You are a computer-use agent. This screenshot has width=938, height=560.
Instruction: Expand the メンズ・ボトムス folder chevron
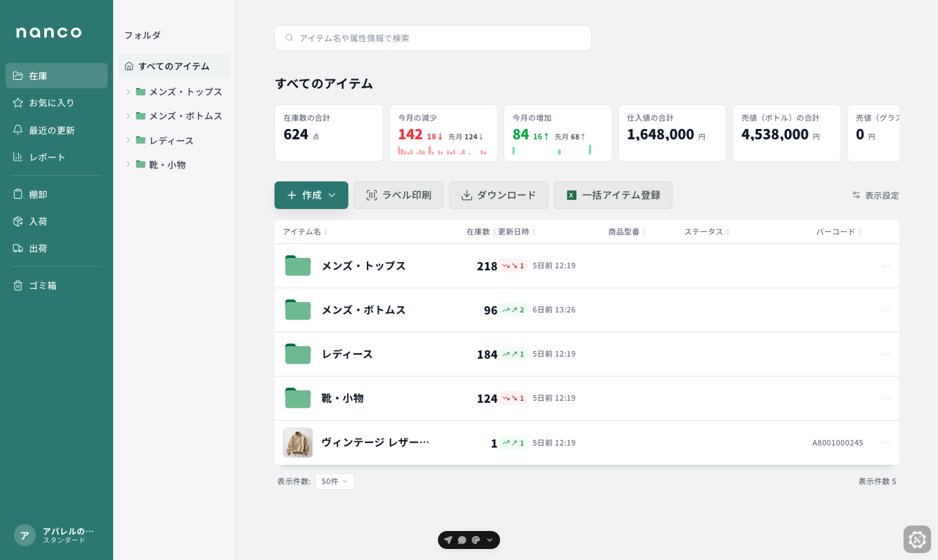[128, 116]
